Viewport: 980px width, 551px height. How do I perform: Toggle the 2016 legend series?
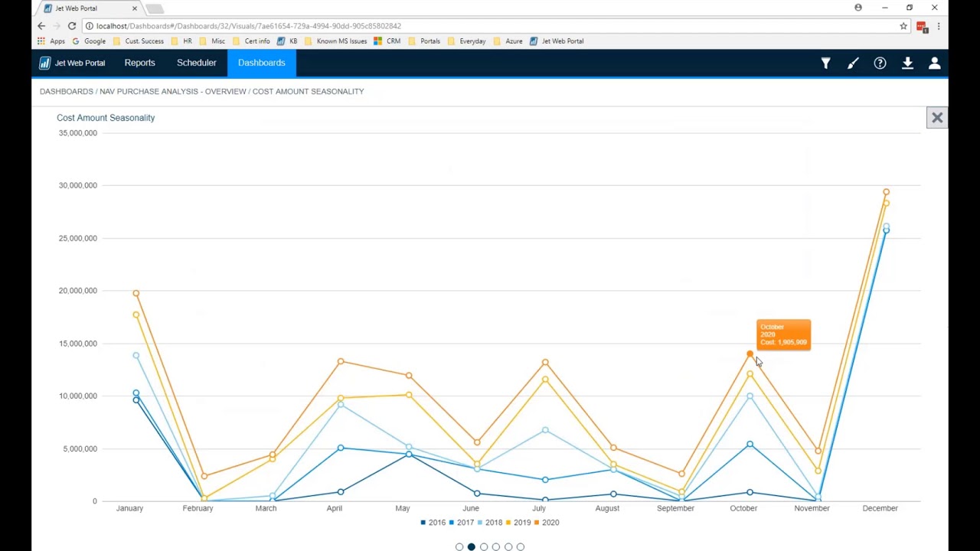coord(433,523)
